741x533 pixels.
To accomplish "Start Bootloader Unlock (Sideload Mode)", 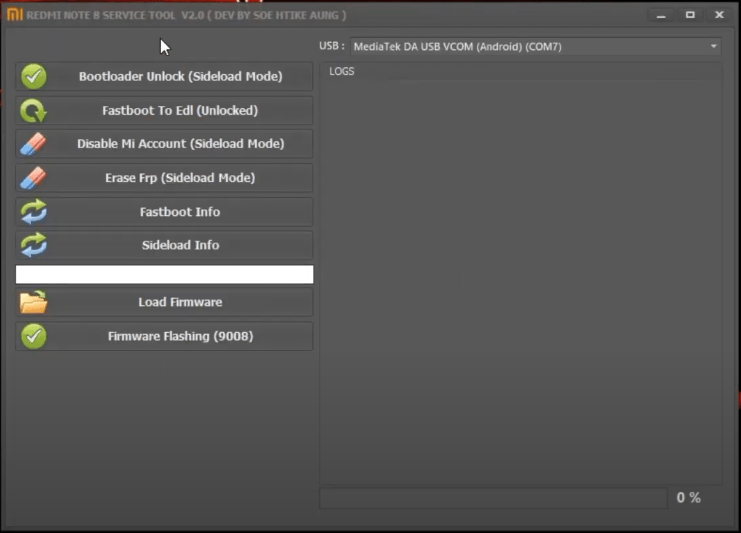I will pos(164,76).
